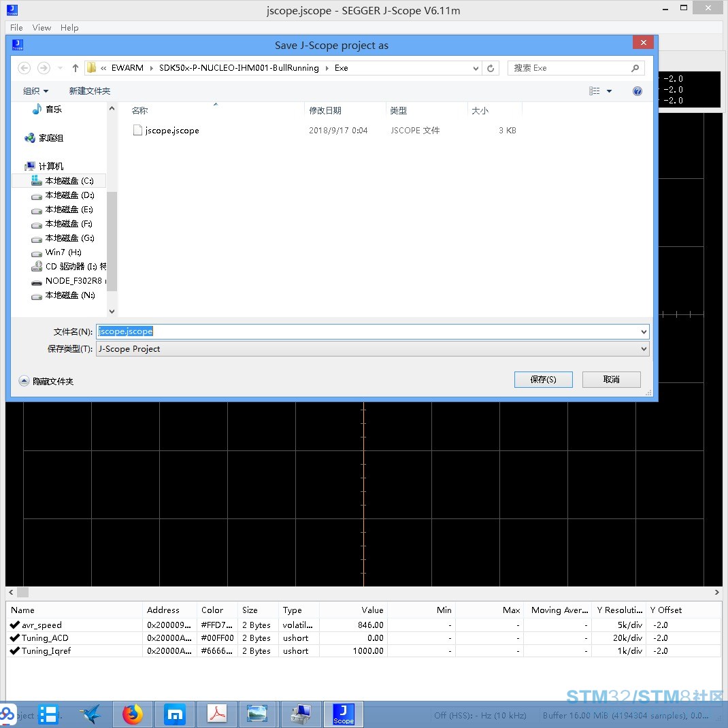The image size is (728, 728).
Task: Open the save type dropdown
Action: click(x=644, y=348)
